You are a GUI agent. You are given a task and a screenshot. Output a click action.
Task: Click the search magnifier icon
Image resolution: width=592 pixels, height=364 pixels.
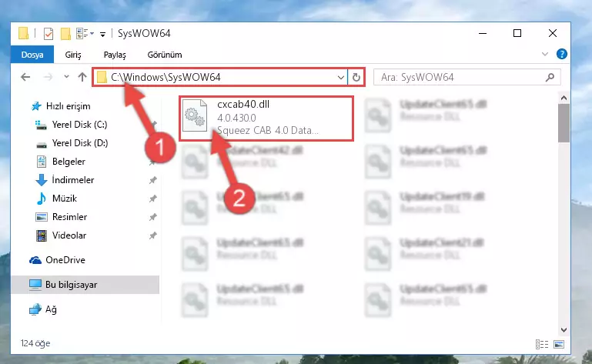click(550, 78)
